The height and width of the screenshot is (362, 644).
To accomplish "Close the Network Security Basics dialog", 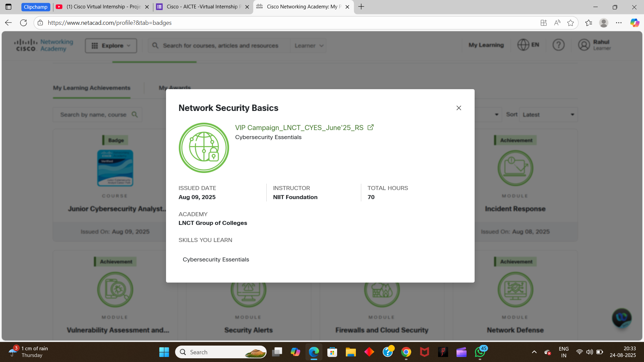I will tap(459, 108).
